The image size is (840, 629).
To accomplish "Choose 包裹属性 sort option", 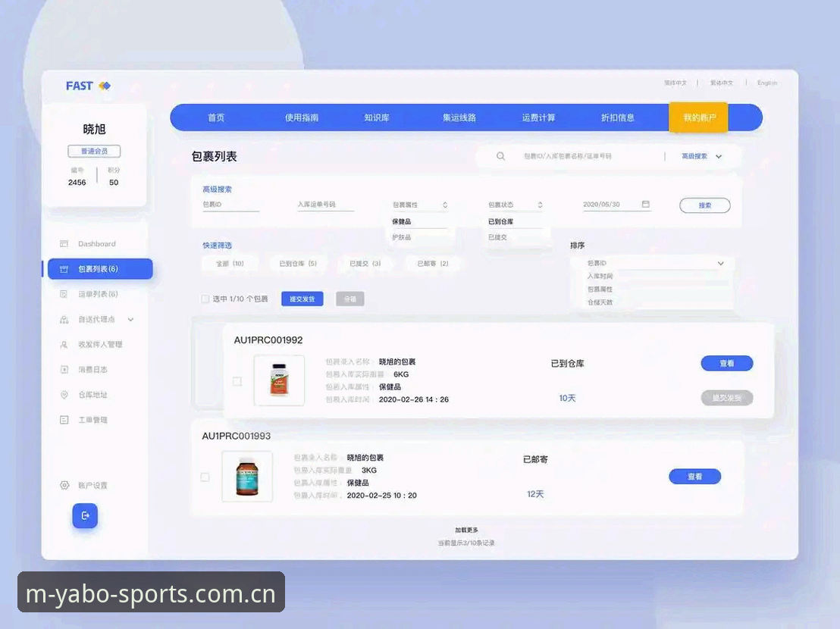I will (600, 289).
